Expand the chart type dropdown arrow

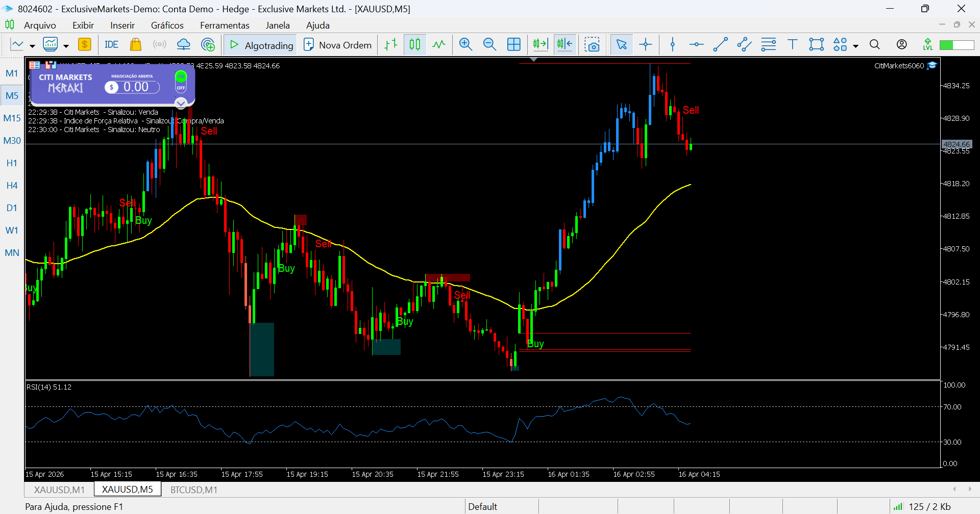tap(32, 46)
